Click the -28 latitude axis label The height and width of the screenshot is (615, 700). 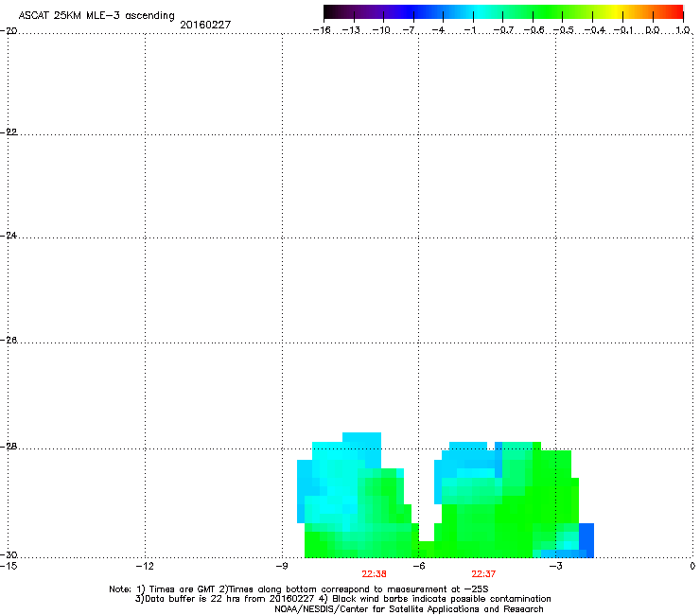point(9,447)
